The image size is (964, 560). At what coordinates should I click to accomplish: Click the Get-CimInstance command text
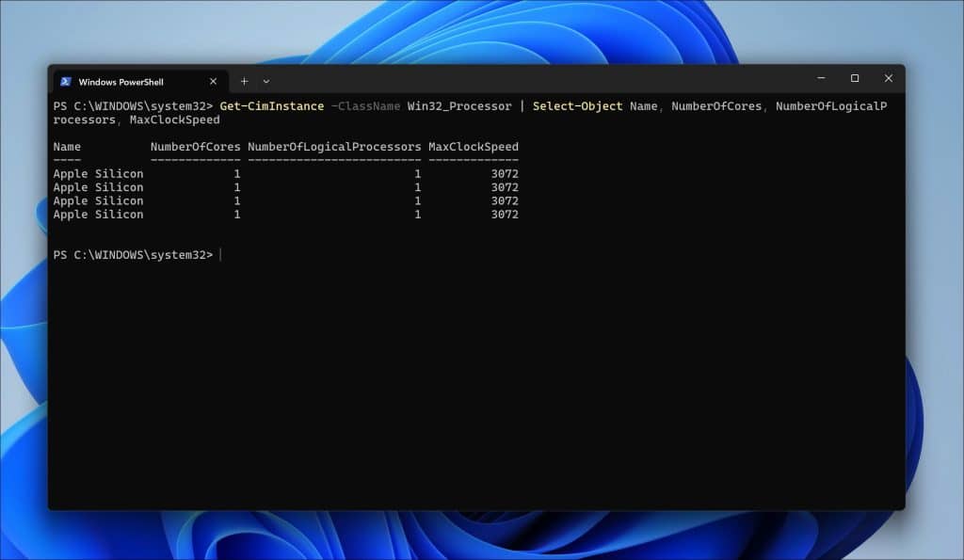coord(272,106)
